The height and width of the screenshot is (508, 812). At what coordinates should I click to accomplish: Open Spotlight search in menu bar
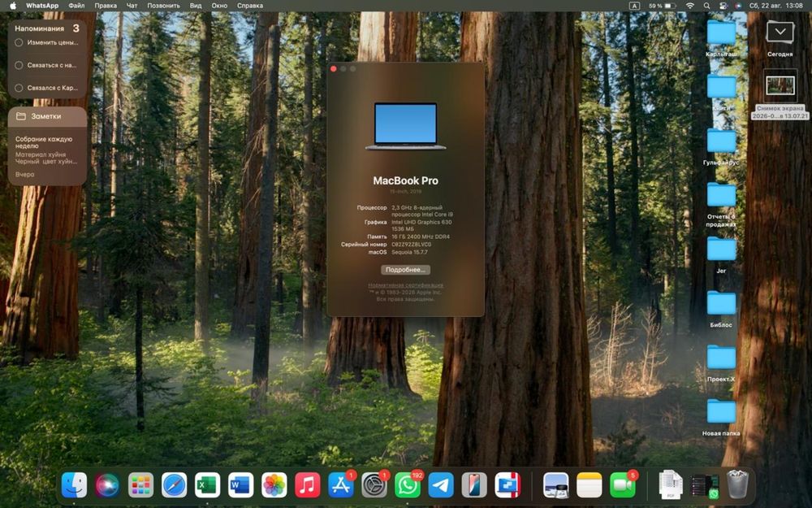pyautogui.click(x=706, y=6)
